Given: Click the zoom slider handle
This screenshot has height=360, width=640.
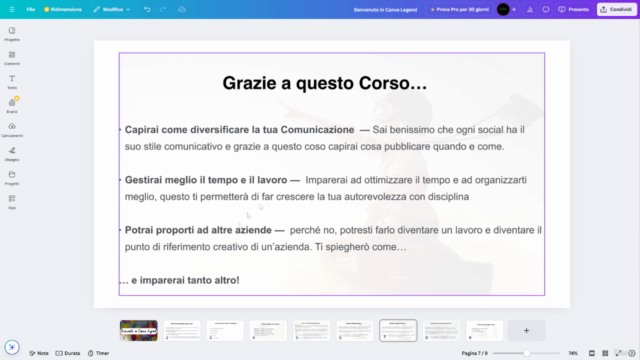Looking at the screenshot, I should point(527,353).
